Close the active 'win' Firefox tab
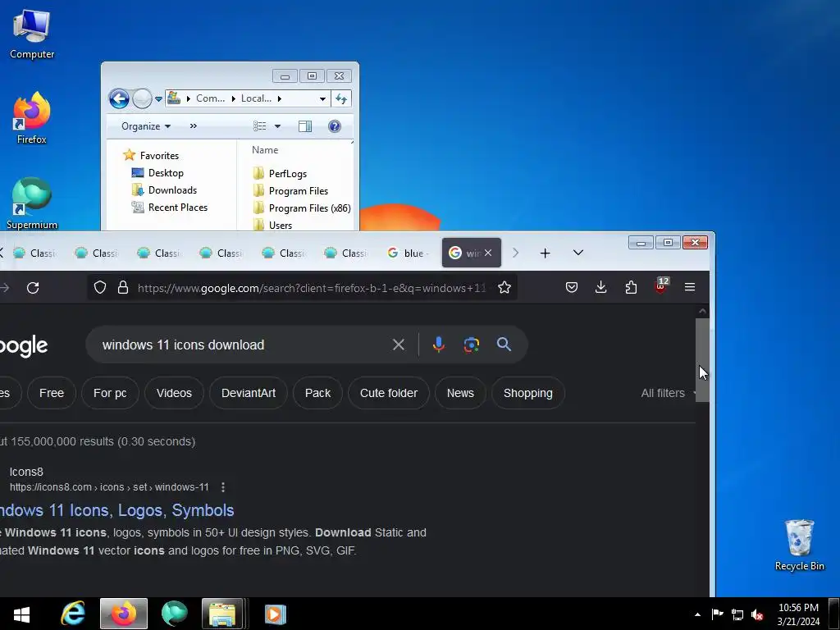Viewport: 840px width, 630px height. pos(488,253)
